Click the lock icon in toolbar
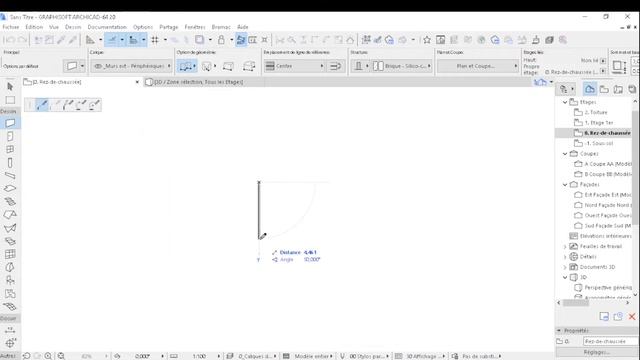640x360 pixels. point(221,40)
